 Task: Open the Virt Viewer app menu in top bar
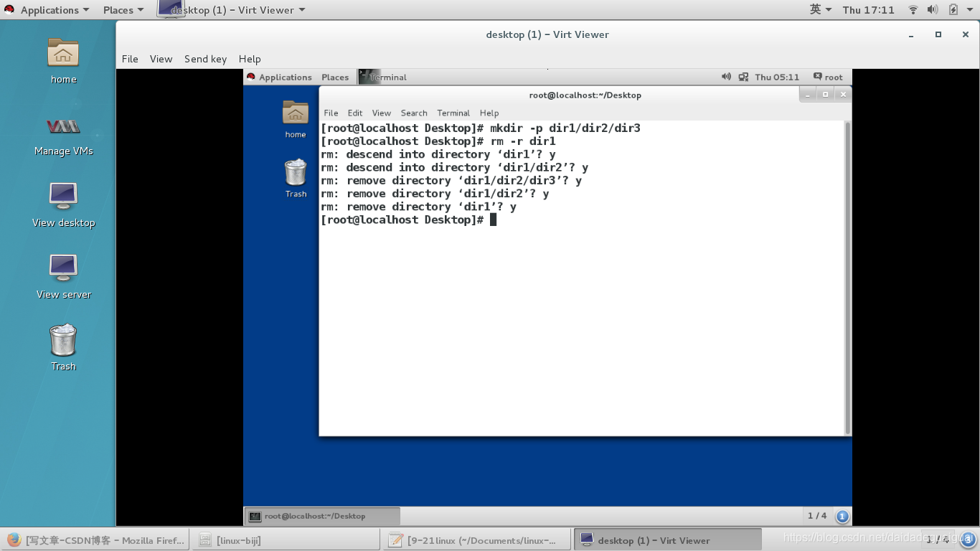232,9
